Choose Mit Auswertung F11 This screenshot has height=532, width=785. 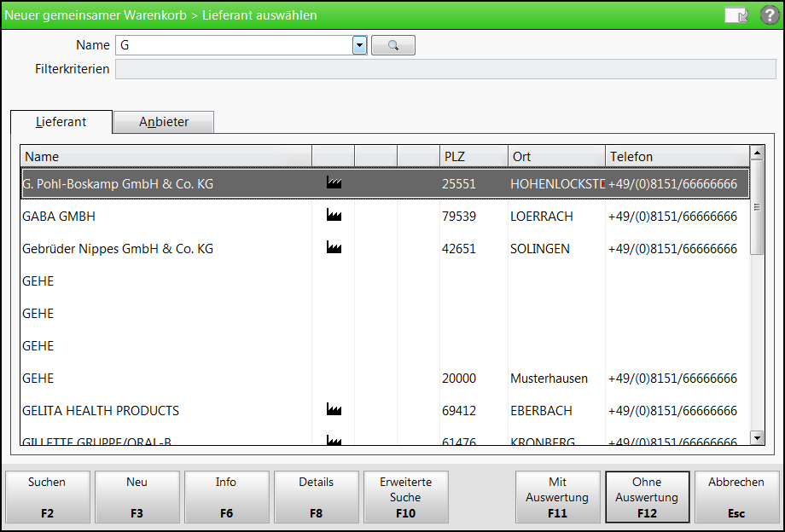coord(558,497)
